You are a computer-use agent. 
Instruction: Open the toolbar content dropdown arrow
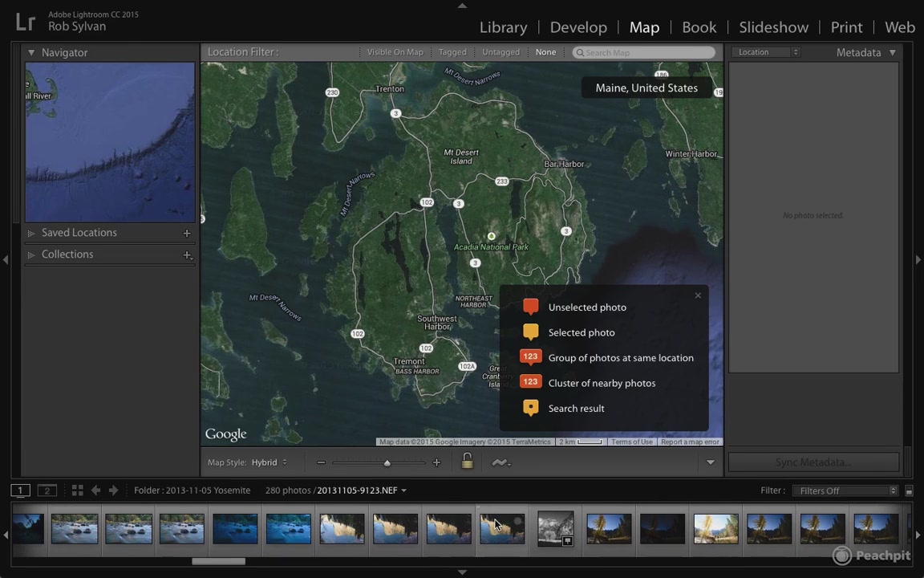click(710, 462)
